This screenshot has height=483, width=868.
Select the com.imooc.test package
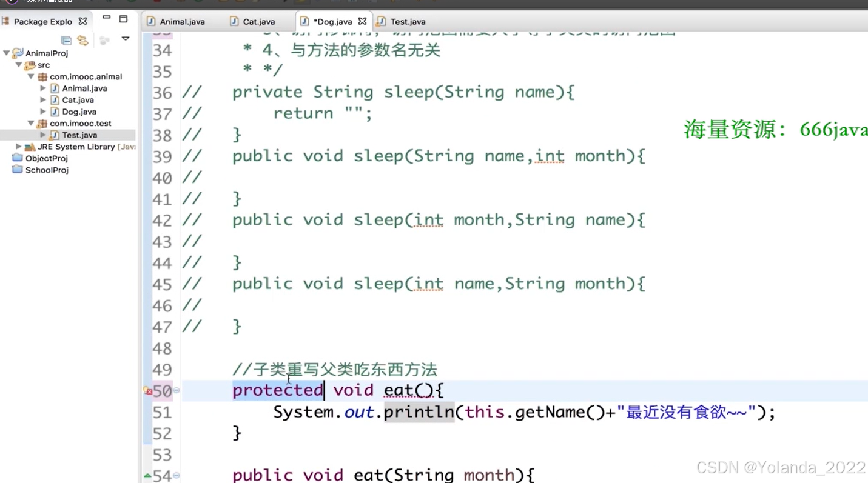pyautogui.click(x=81, y=123)
